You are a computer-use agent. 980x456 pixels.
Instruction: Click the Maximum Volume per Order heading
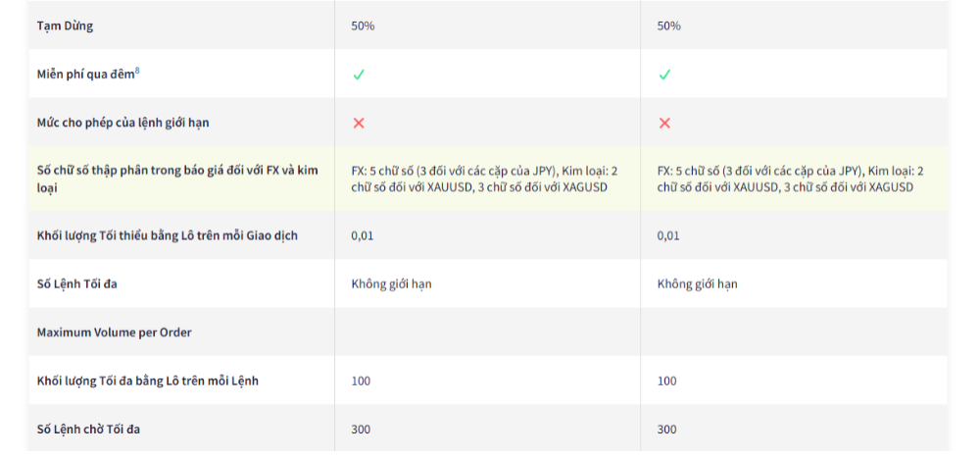click(x=114, y=332)
